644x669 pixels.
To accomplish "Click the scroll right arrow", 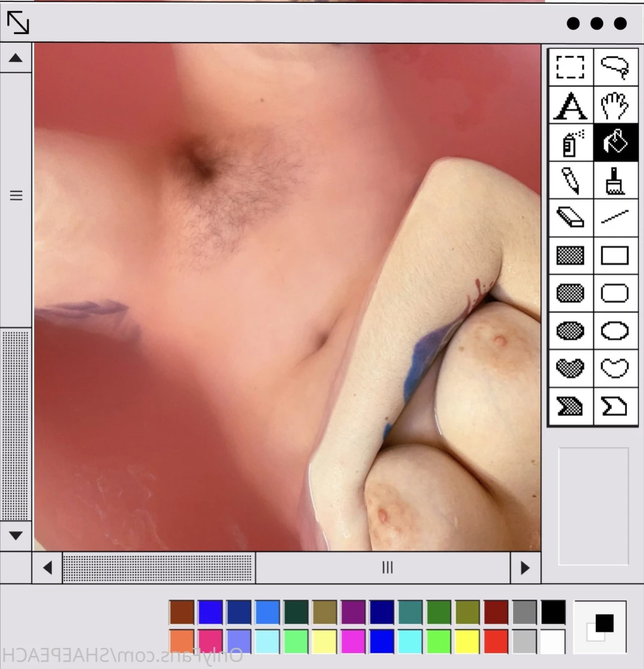I will tap(526, 568).
